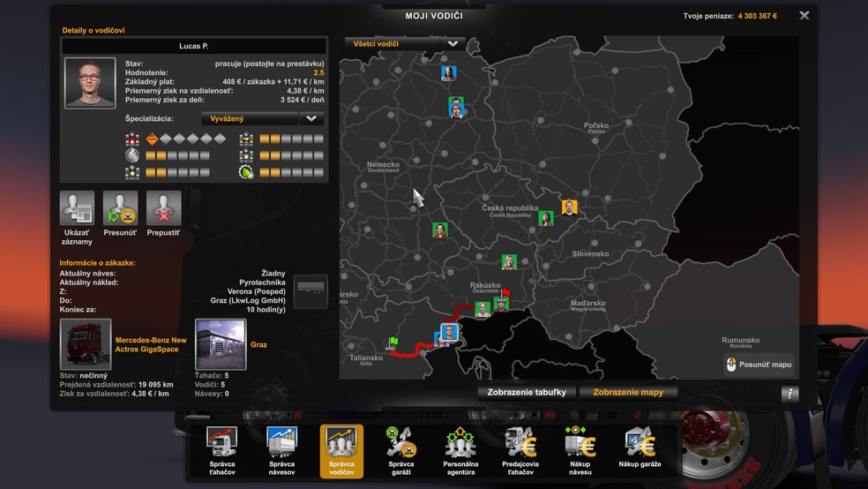
Task: Click Posunúť mapu move map button
Action: pos(759,365)
